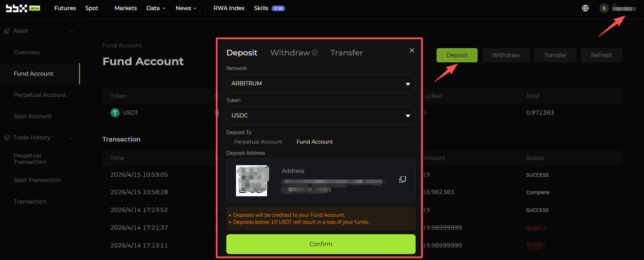Open the Skills AI nav item
Viewport: 644px width, 260px height.
click(x=269, y=8)
